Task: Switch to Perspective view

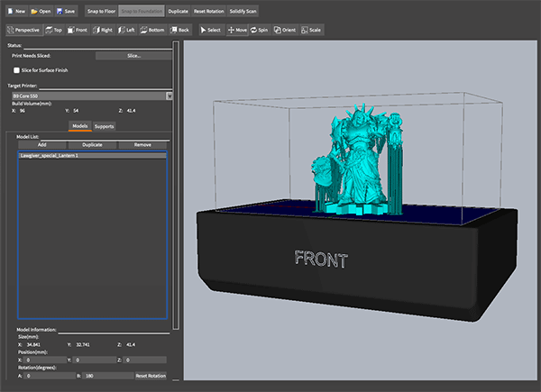Action: coord(23,30)
